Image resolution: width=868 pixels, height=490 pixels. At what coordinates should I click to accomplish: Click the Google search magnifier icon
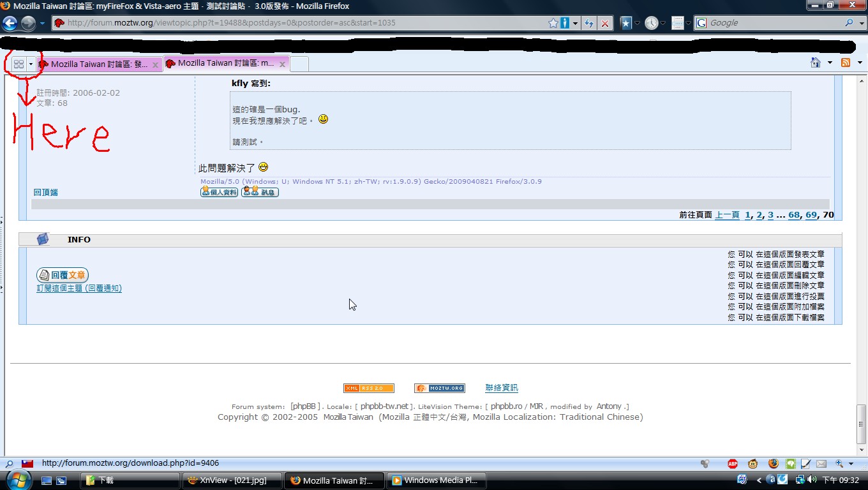(x=849, y=23)
